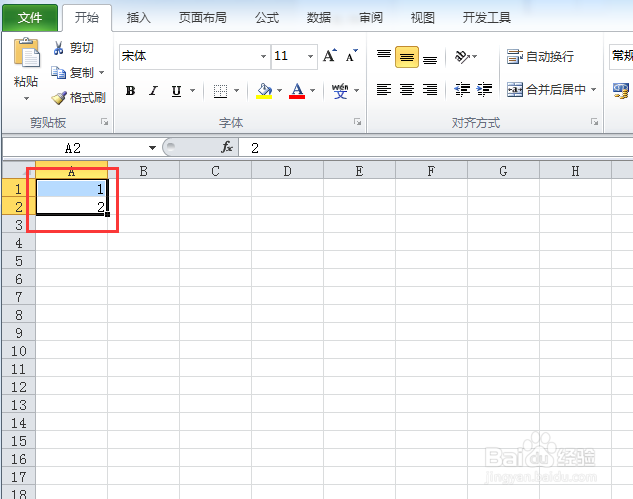633x499 pixels.
Task: Align text left
Action: pyautogui.click(x=384, y=89)
